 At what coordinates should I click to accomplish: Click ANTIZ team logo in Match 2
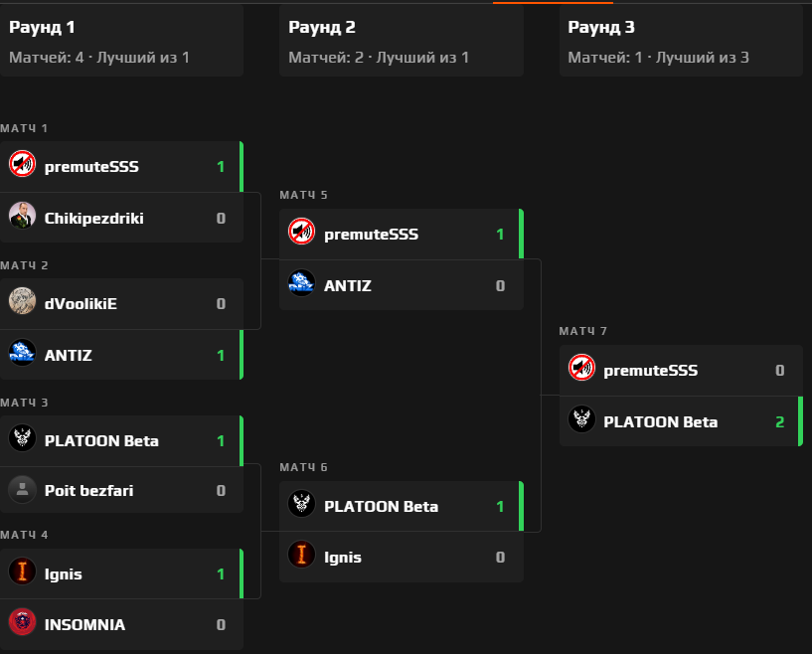point(23,354)
